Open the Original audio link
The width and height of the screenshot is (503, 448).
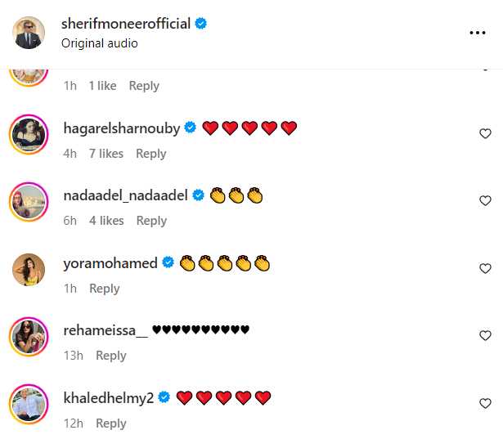tap(99, 43)
